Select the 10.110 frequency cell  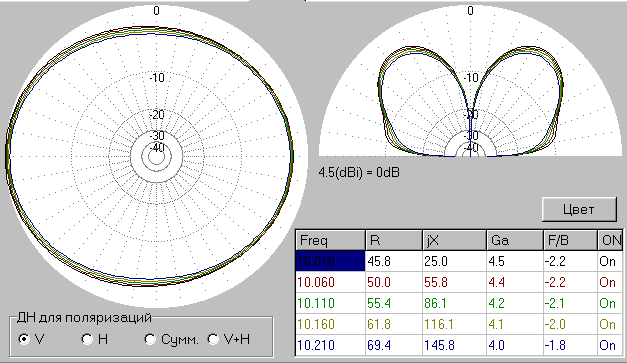coord(330,303)
